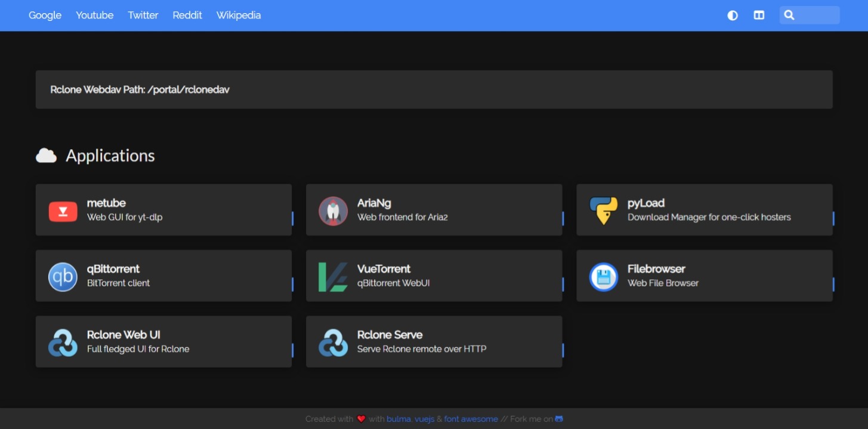
Task: Click 'Web File Browser' subtitle
Action: coord(663,283)
